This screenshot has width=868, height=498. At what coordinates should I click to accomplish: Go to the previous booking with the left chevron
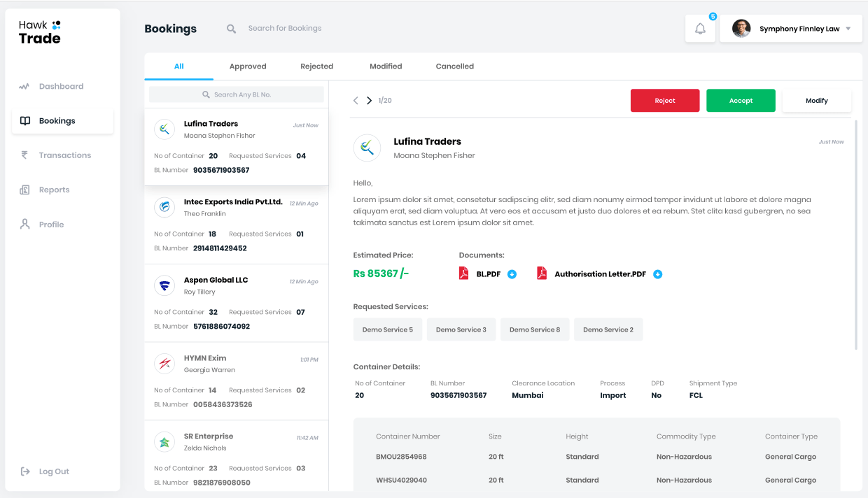(356, 101)
